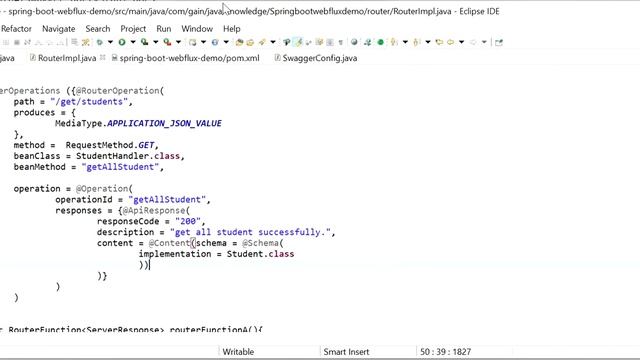640x360 pixels.
Task: Click the Smart Insert status bar field
Action: [x=346, y=351]
